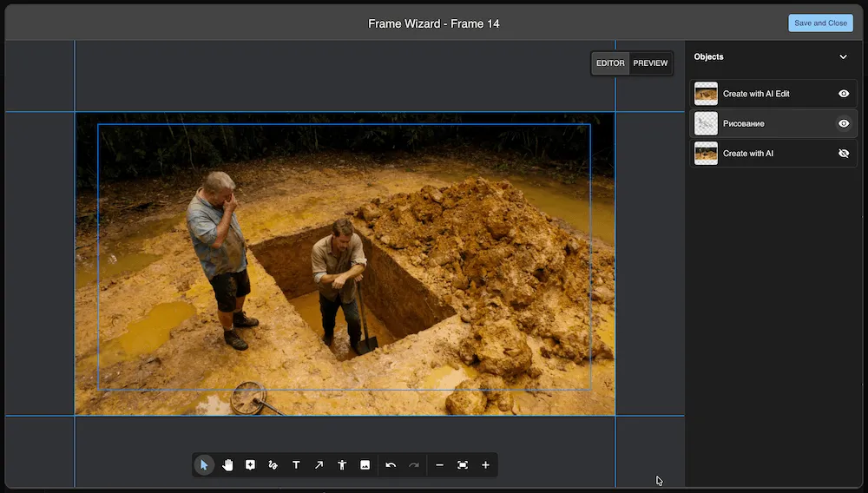This screenshot has width=868, height=493.
Task: Select the Create with AI Edit thumbnail
Action: [x=707, y=94]
